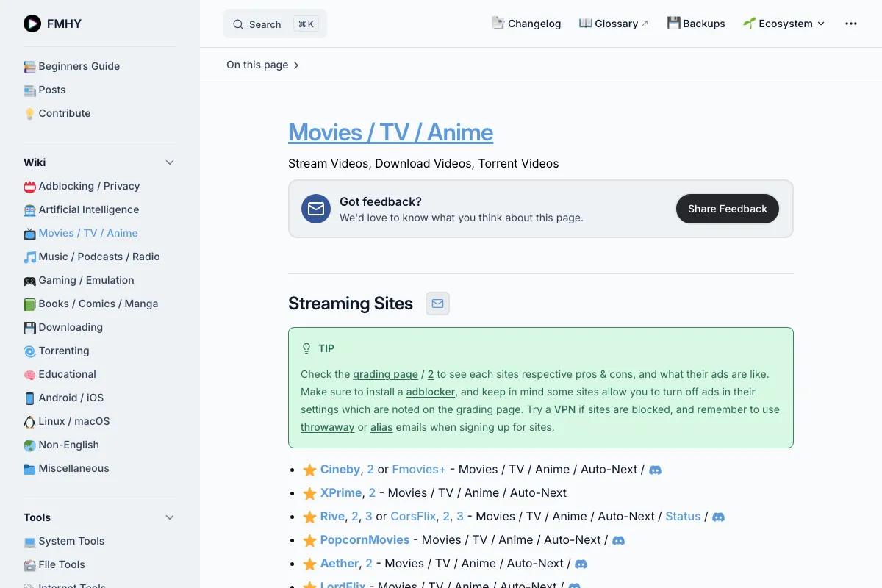Open the XPrime streaming link
The image size is (882, 588).
pyautogui.click(x=341, y=492)
